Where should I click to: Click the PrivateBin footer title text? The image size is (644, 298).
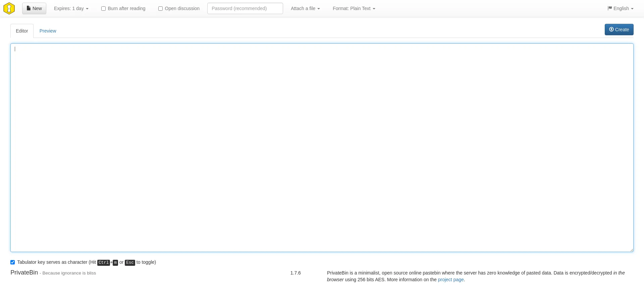coord(24,272)
